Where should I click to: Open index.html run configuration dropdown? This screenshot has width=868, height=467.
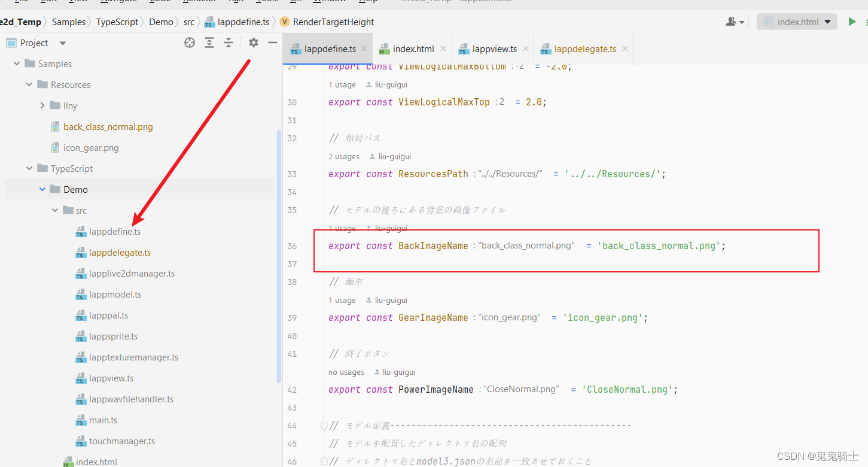(x=797, y=22)
